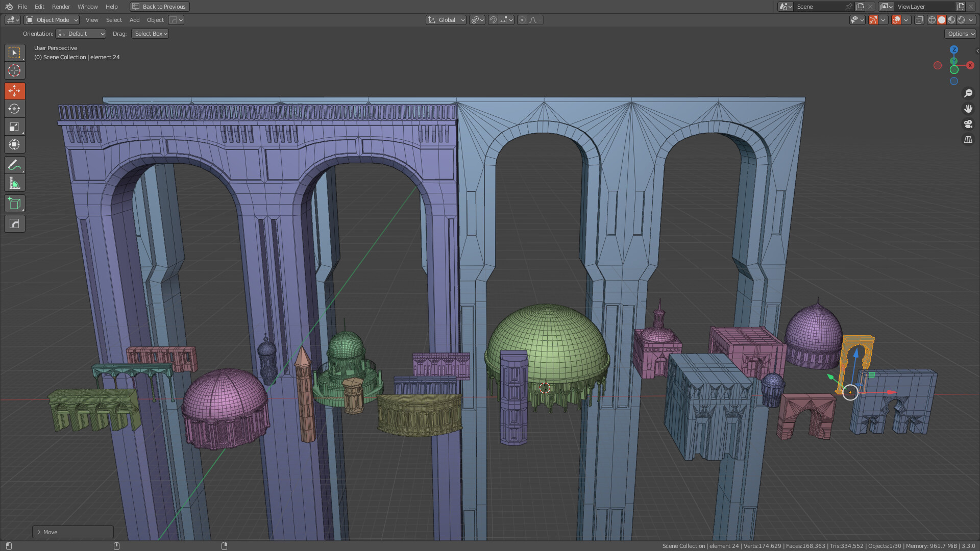Click the Back to Previous button

click(160, 7)
